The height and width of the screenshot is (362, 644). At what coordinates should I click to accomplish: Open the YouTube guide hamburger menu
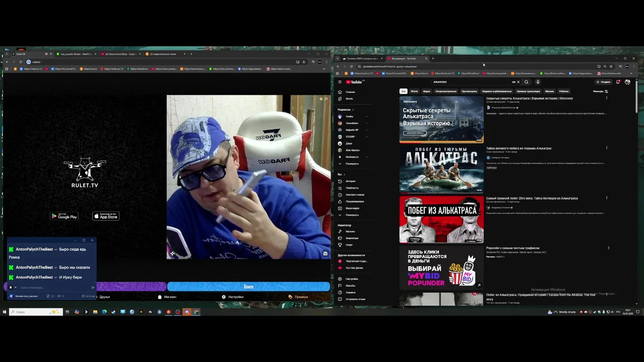coord(340,82)
